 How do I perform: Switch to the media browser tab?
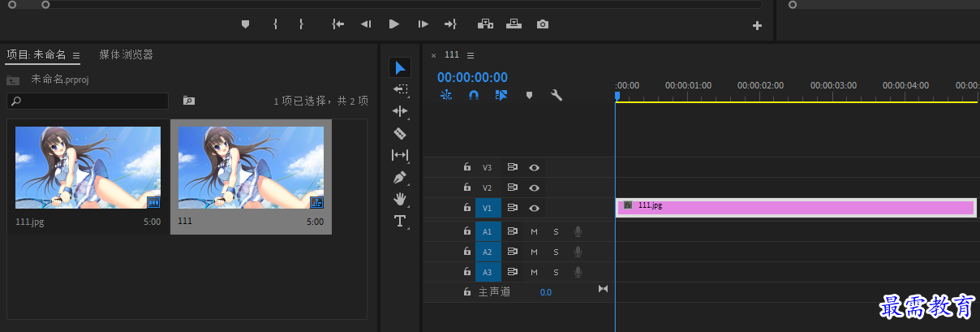[126, 54]
